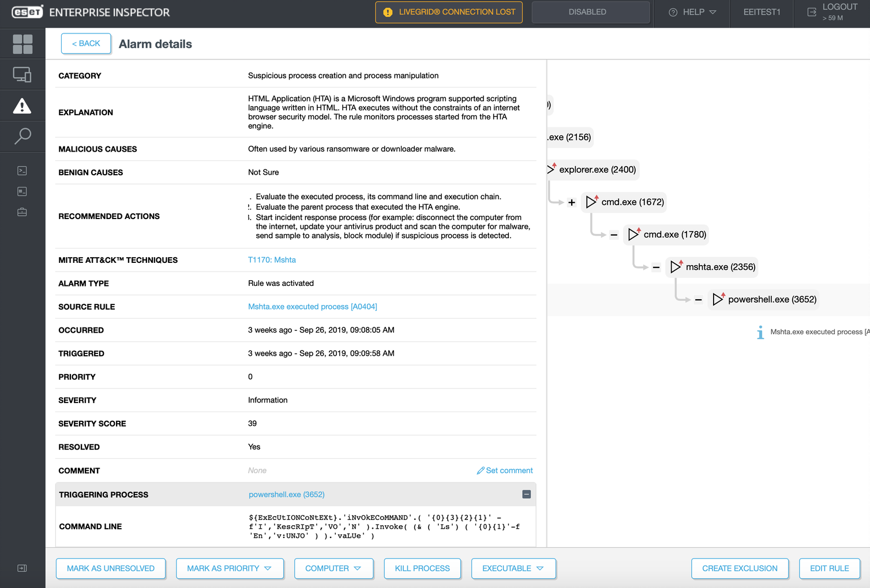This screenshot has height=588, width=870.
Task: Click the terminal-style icon in sidebar
Action: (x=22, y=171)
